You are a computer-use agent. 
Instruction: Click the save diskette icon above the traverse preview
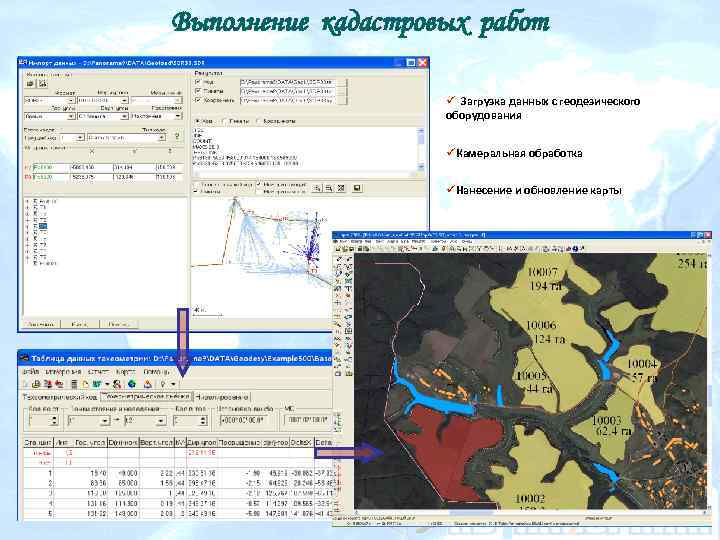(x=357, y=188)
